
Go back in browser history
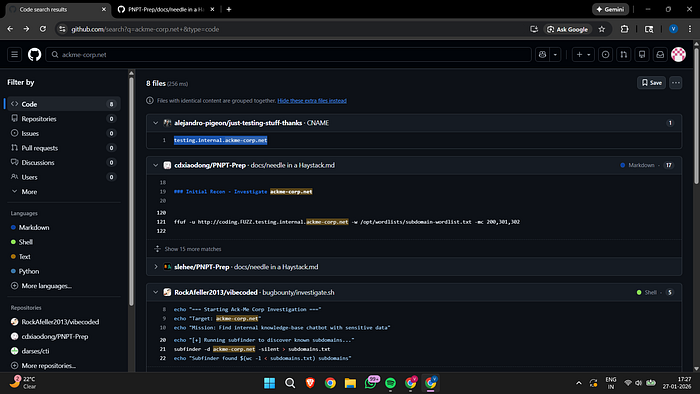click(10, 29)
